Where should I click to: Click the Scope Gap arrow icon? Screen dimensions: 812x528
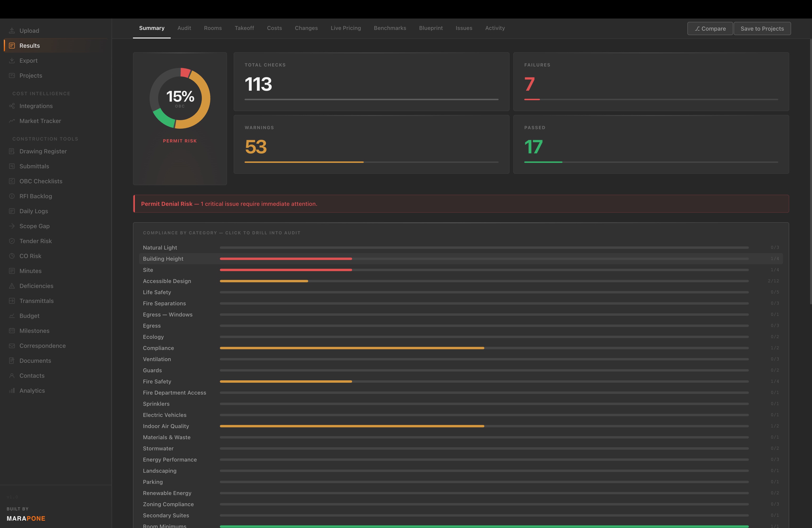click(x=12, y=226)
